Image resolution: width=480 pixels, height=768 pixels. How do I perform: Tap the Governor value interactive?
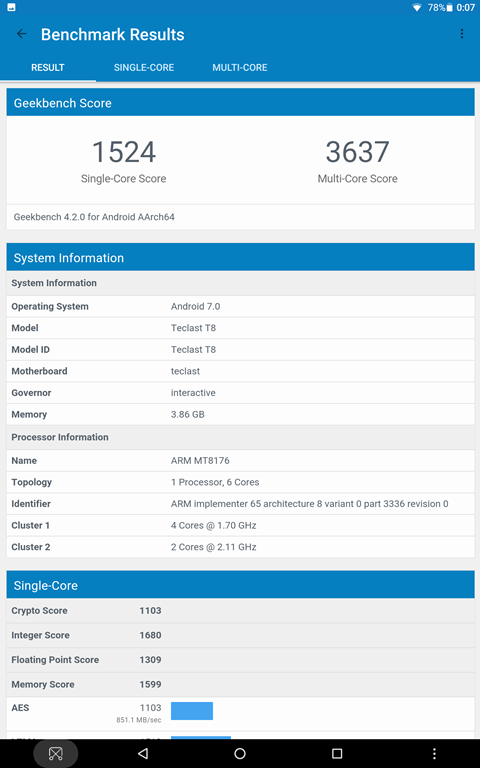(193, 393)
